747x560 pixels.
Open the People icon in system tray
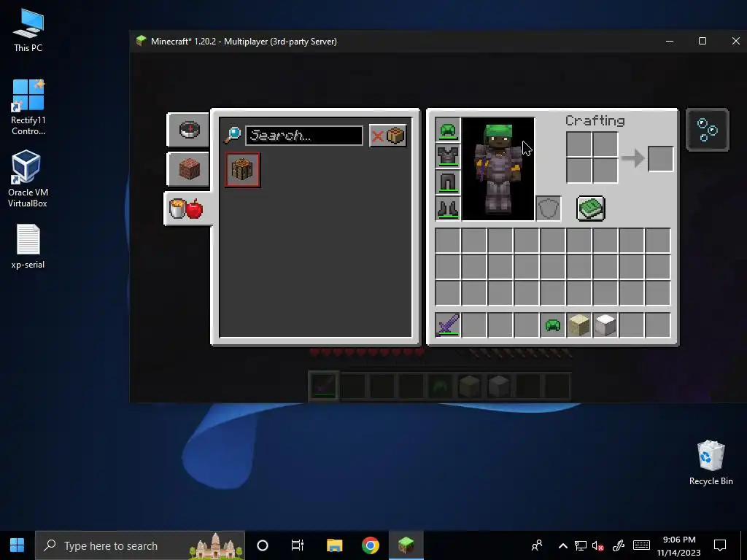[537, 545]
